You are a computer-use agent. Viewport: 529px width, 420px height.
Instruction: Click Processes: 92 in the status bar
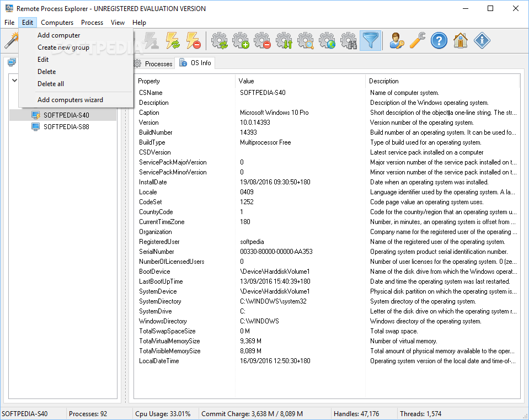[88, 413]
